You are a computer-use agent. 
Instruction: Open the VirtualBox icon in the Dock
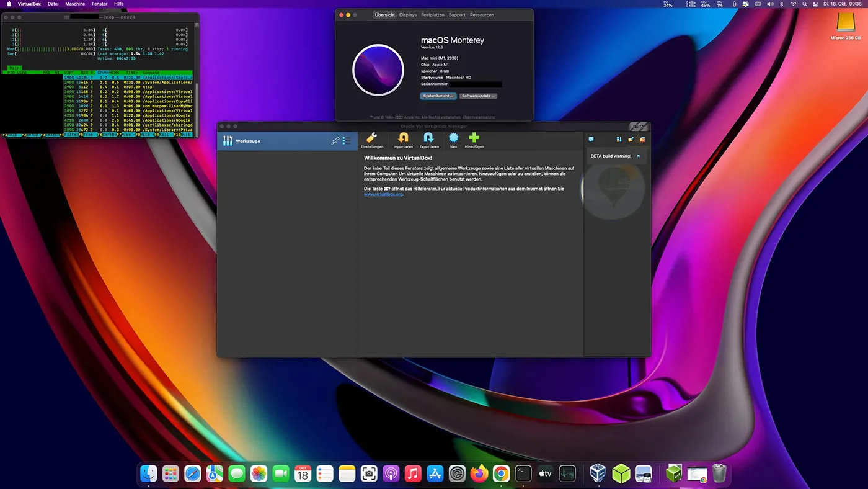point(596,473)
